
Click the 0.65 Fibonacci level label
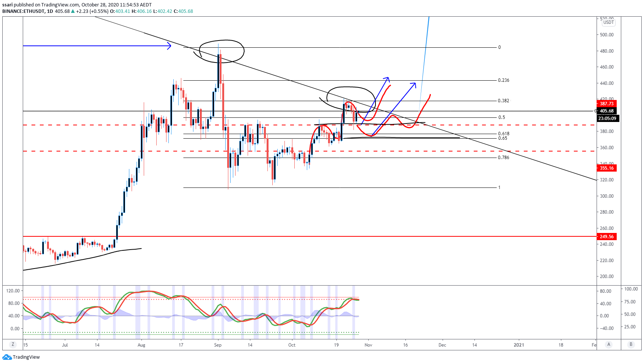pyautogui.click(x=503, y=138)
